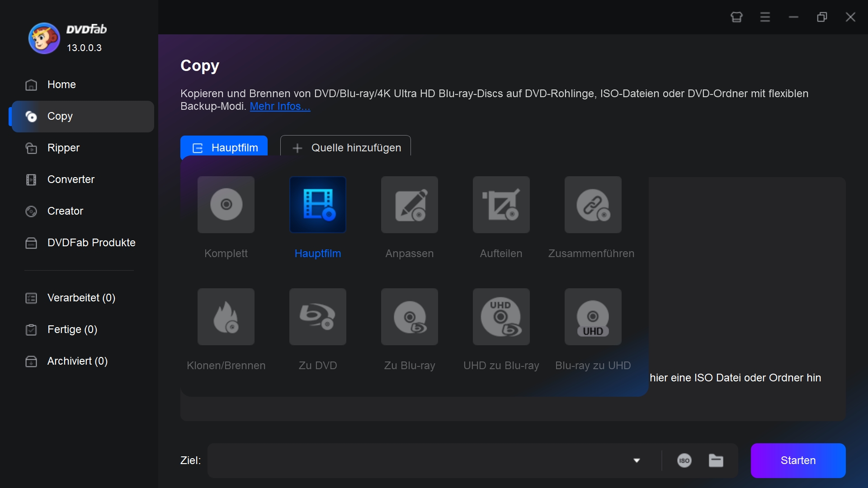
Task: View Verarbeitet queue items
Action: 81,297
